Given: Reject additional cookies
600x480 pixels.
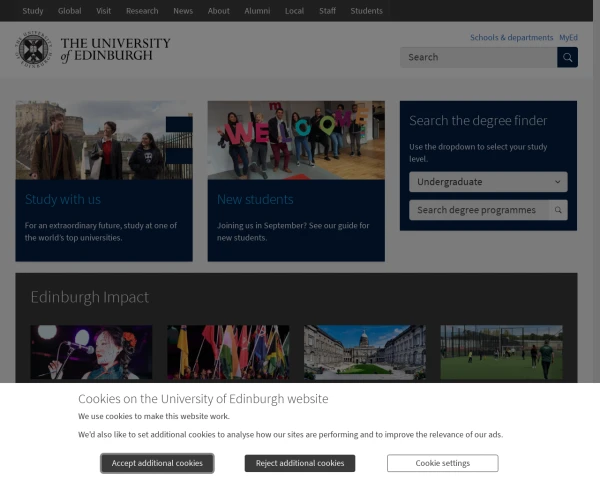Looking at the screenshot, I should point(300,463).
